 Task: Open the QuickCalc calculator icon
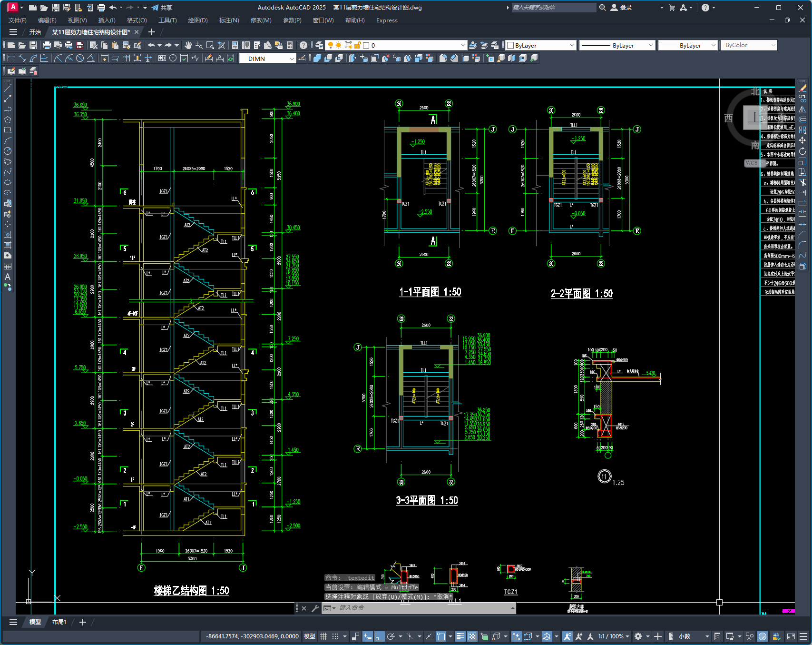[290, 45]
